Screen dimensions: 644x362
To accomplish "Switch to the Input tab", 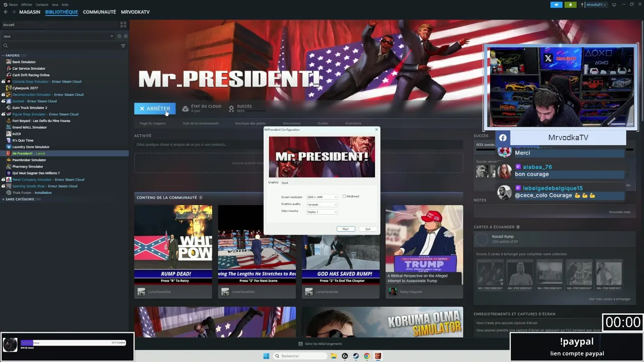I will pyautogui.click(x=285, y=183).
